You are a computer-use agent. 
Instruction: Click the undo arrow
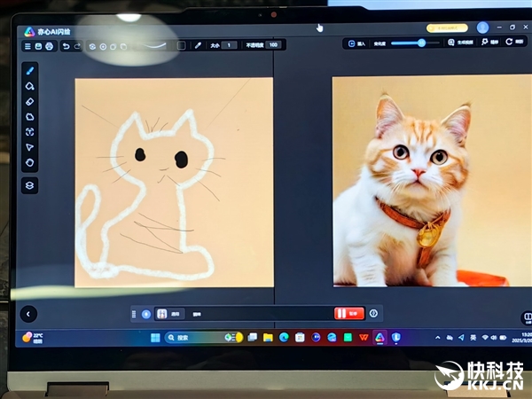click(66, 45)
